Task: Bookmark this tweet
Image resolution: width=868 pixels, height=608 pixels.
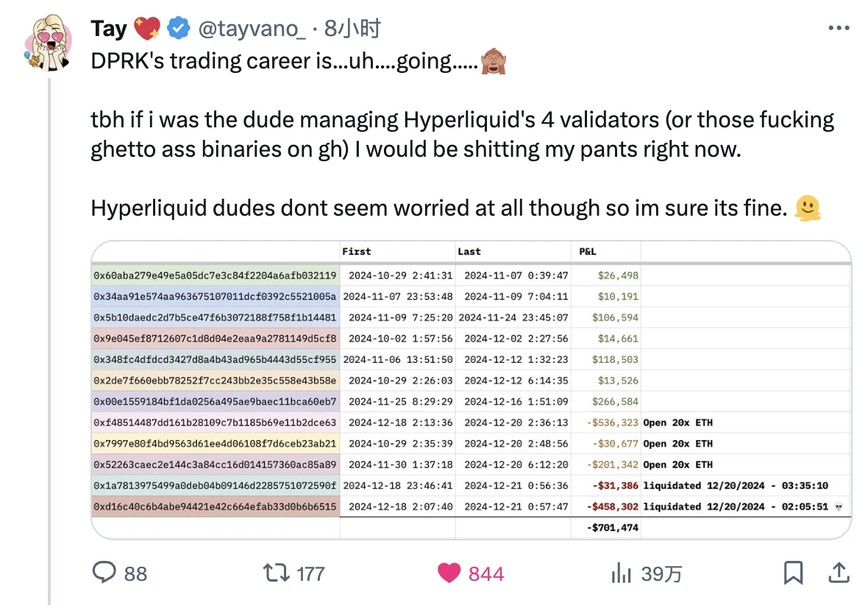Action: pyautogui.click(x=793, y=573)
